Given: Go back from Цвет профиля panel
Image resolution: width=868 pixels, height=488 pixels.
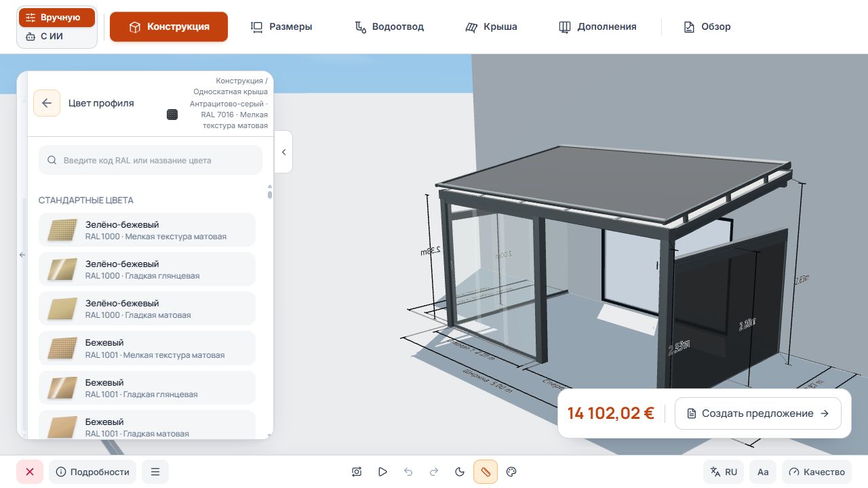Looking at the screenshot, I should point(47,103).
